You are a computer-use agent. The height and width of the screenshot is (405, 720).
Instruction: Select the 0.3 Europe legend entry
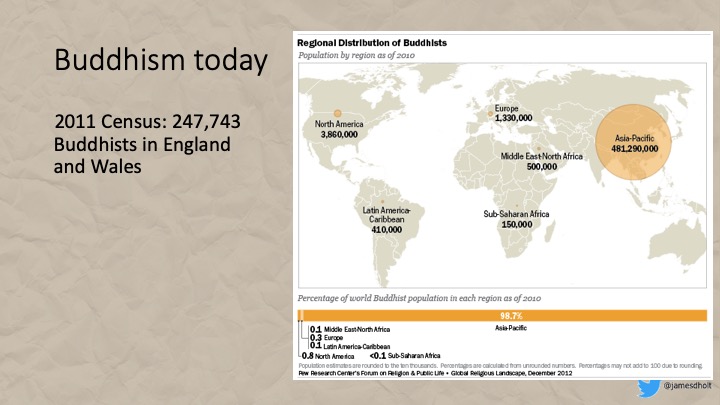tap(330, 338)
